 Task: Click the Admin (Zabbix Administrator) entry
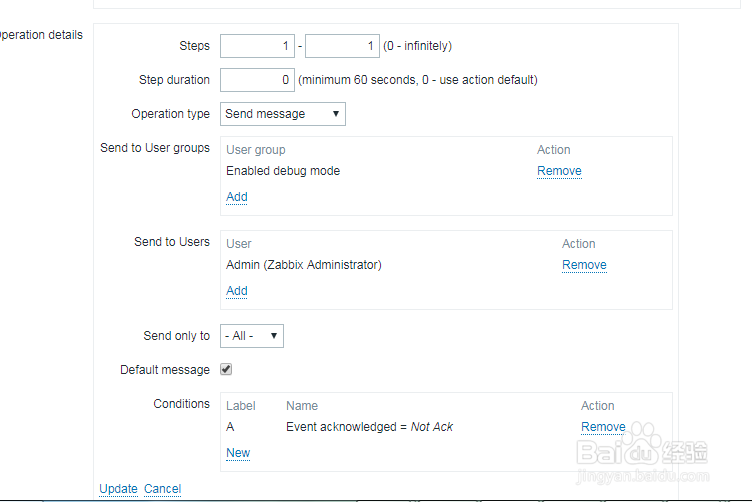click(x=304, y=265)
